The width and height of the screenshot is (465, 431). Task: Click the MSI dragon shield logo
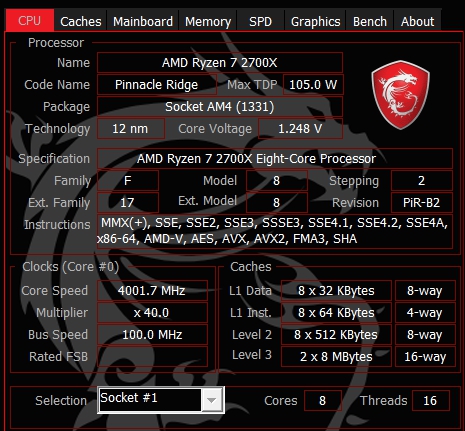400,95
